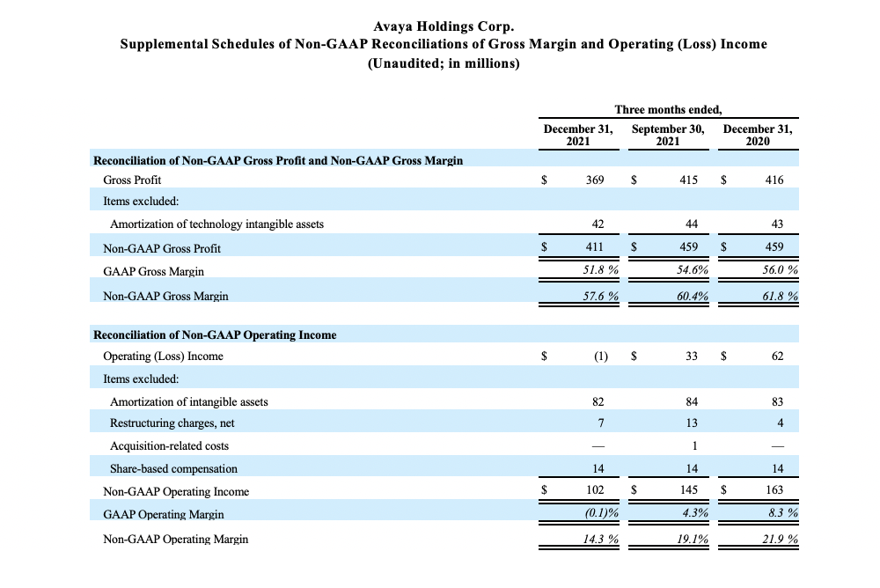Click the 'Non-GAAP Gross Profit' row label
Image resolution: width=880 pixels, height=588 pixels.
pos(162,249)
